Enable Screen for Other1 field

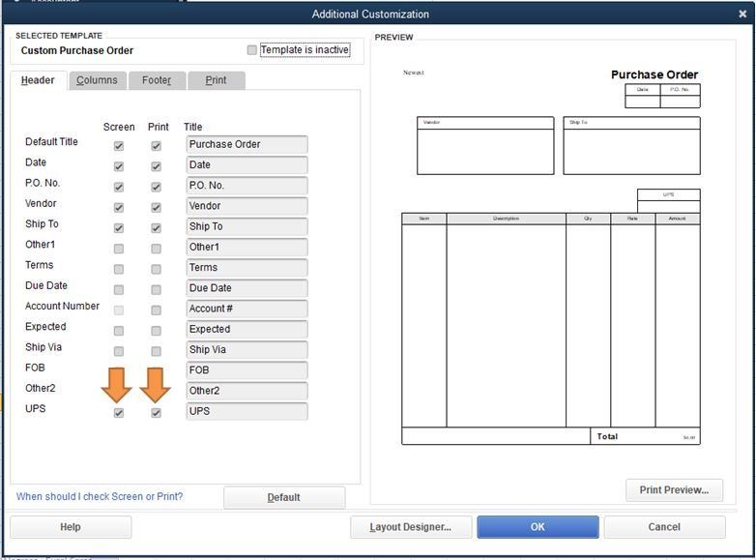tap(119, 249)
